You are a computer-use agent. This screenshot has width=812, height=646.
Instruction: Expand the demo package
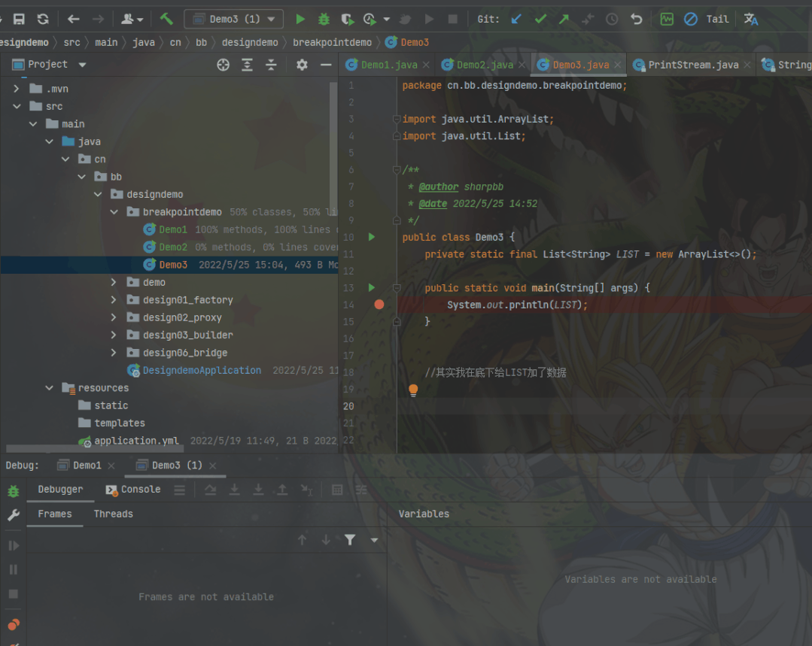click(114, 282)
